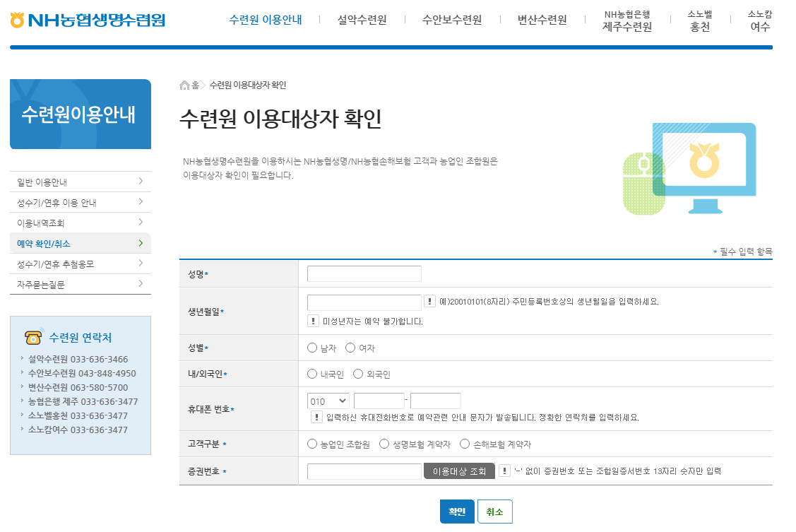796x532 pixels.
Task: Click 소노벨홍천 033-636-3477 contact text
Action: coord(78,415)
